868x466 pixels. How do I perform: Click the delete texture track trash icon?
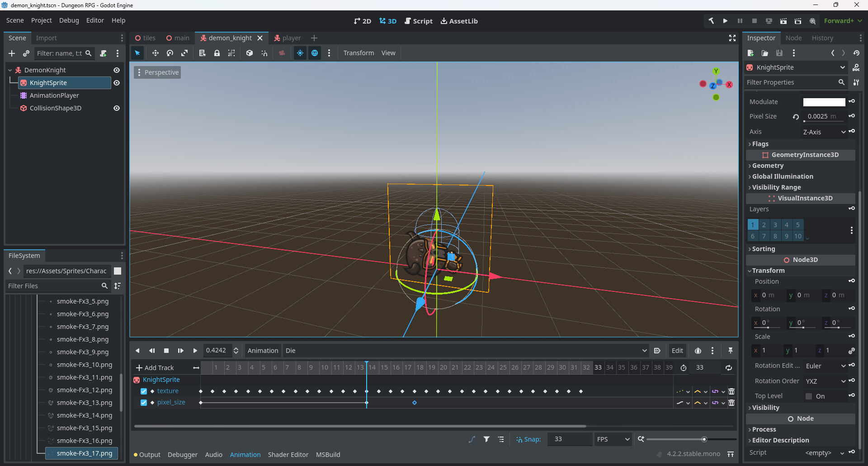pyautogui.click(x=731, y=391)
